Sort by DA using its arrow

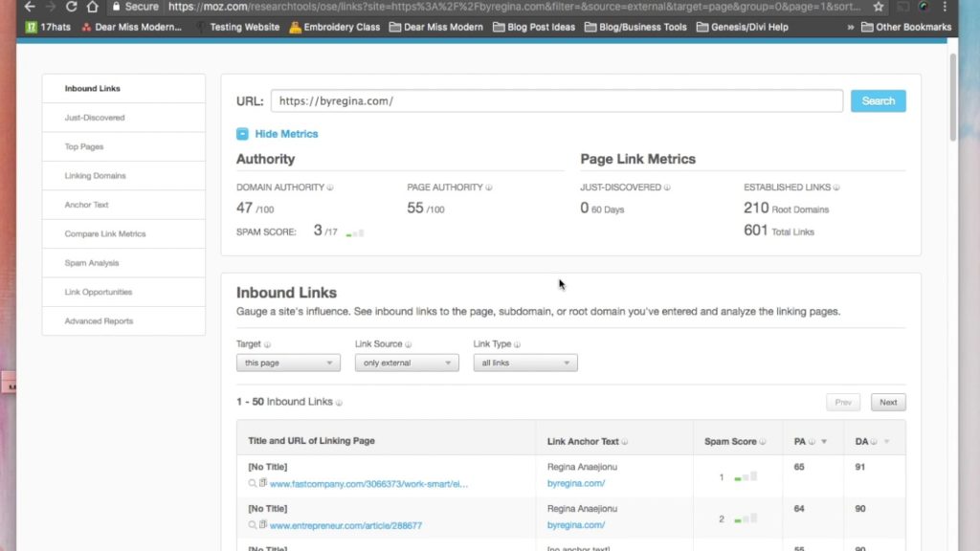pyautogui.click(x=886, y=442)
